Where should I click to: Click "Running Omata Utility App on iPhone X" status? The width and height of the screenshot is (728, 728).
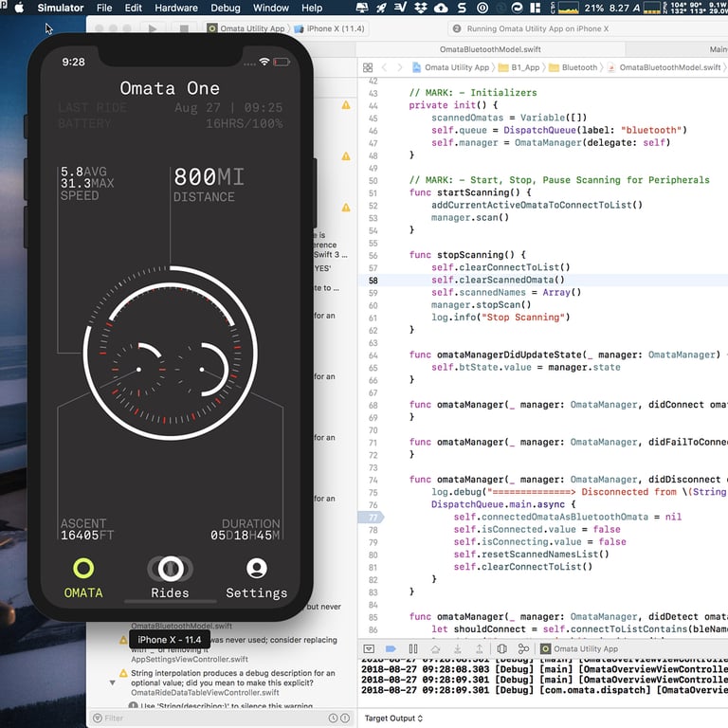(537, 28)
